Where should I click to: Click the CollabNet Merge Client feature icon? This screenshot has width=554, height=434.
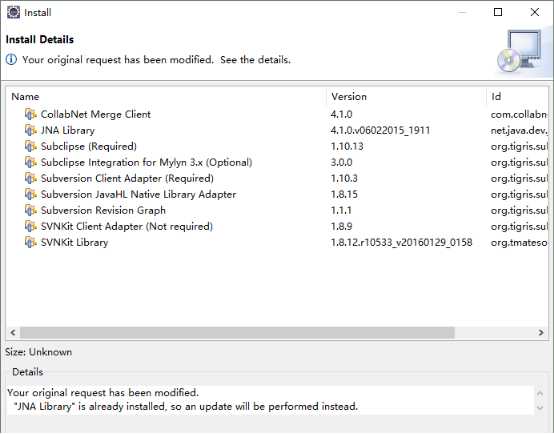click(x=31, y=114)
